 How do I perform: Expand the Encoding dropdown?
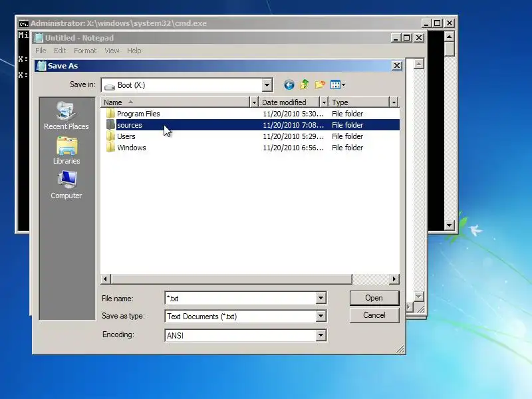tap(321, 335)
